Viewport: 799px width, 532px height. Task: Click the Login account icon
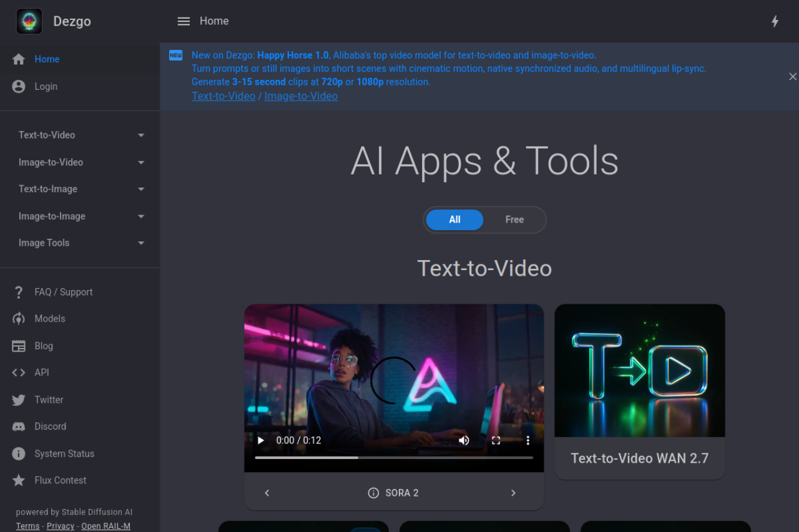click(x=19, y=87)
